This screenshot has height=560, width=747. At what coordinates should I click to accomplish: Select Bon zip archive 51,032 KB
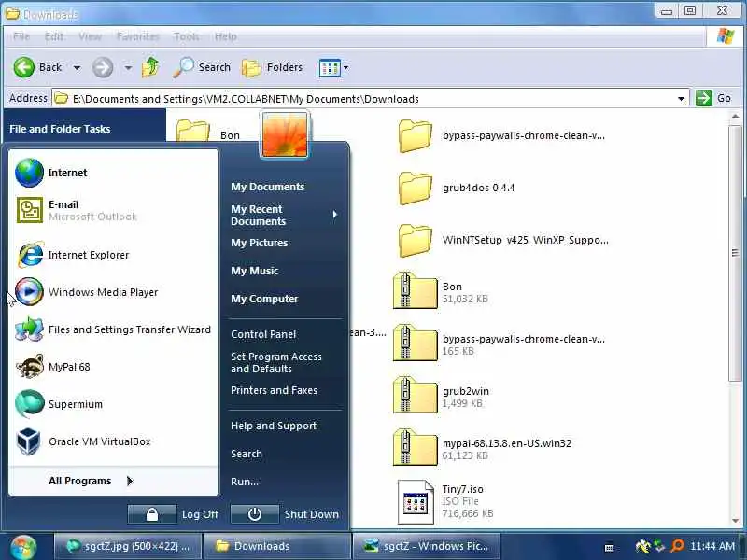[415, 291]
